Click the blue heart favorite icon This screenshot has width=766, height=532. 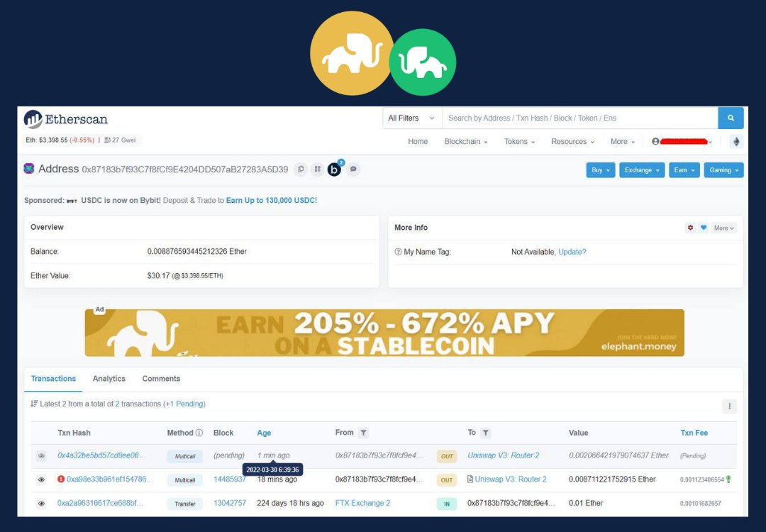pos(704,228)
